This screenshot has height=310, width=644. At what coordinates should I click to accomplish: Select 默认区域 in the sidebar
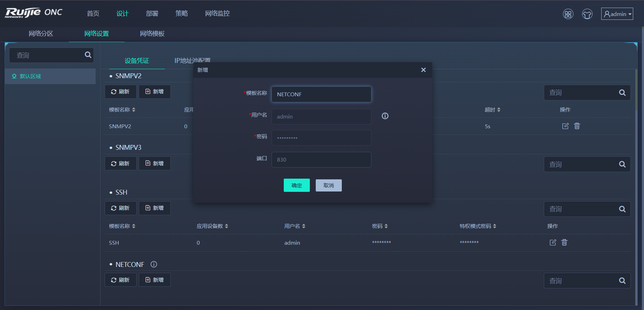click(x=50, y=76)
